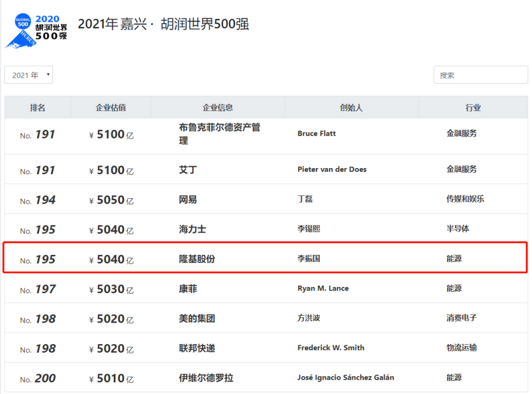Open the 2021年 year dropdown

29,75
